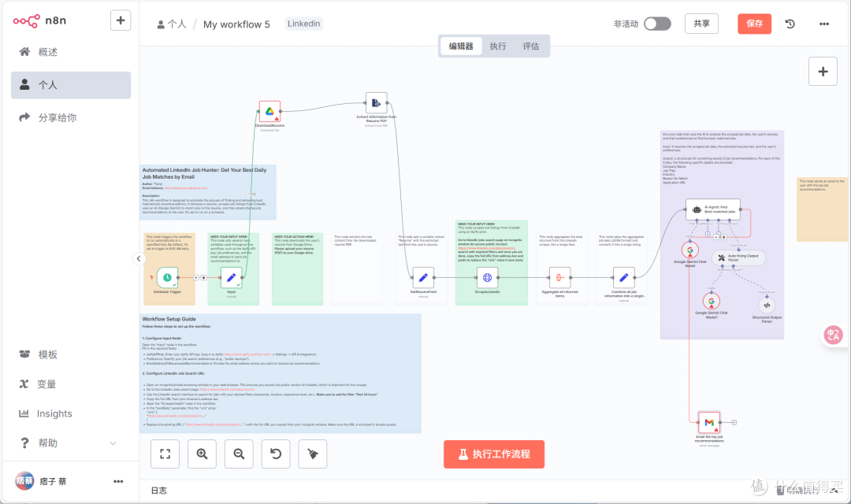This screenshot has width=851, height=504.
Task: Click the 共享 share button
Action: [x=701, y=24]
